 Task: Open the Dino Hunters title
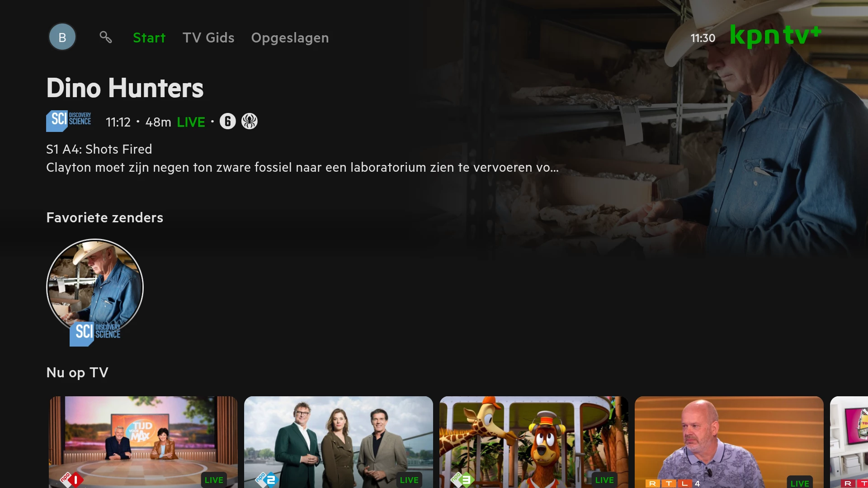[x=125, y=88]
